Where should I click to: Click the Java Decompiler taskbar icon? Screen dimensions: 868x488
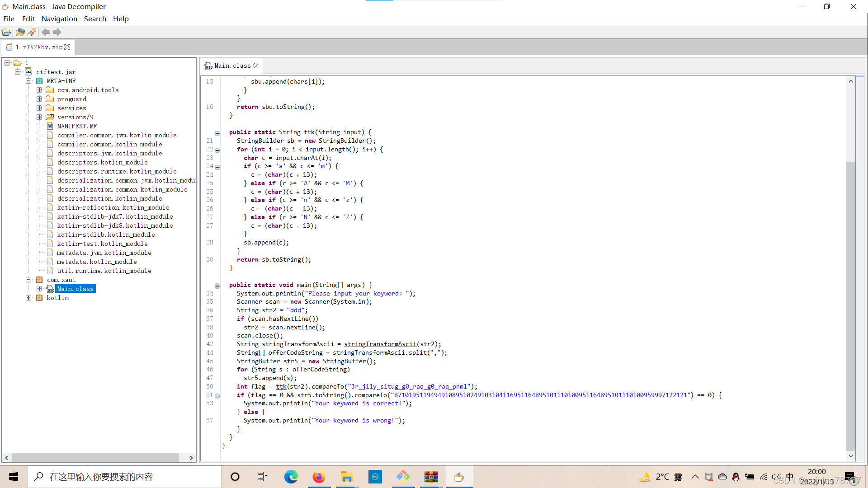pos(459,477)
